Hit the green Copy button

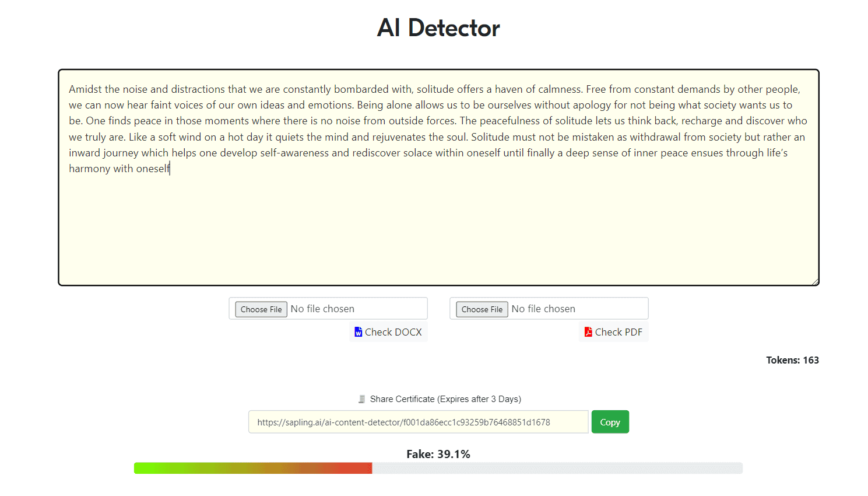pyautogui.click(x=610, y=422)
